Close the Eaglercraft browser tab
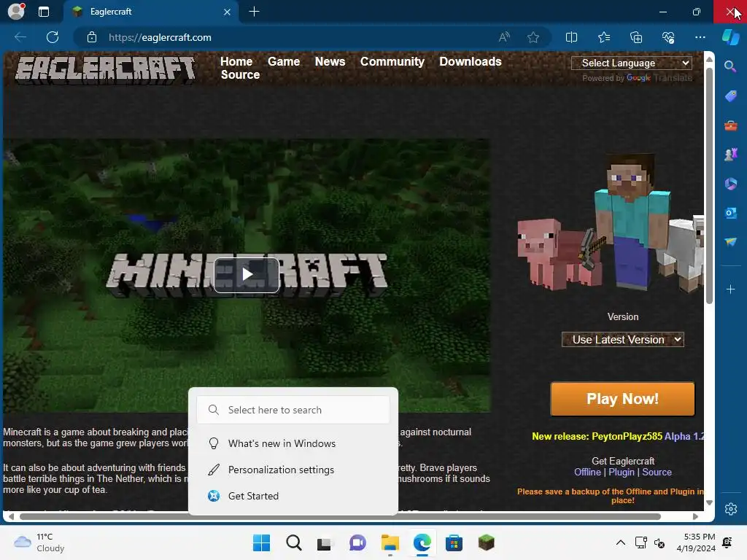747x560 pixels. (x=228, y=12)
